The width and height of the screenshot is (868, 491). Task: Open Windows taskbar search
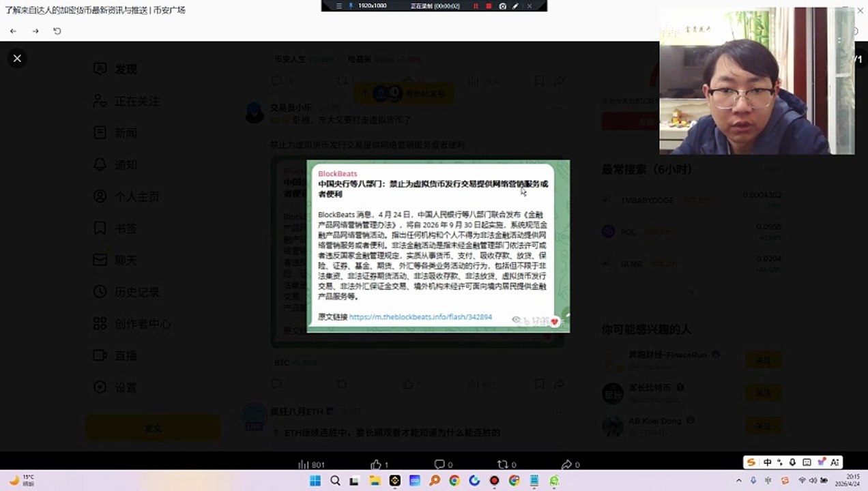click(x=335, y=481)
